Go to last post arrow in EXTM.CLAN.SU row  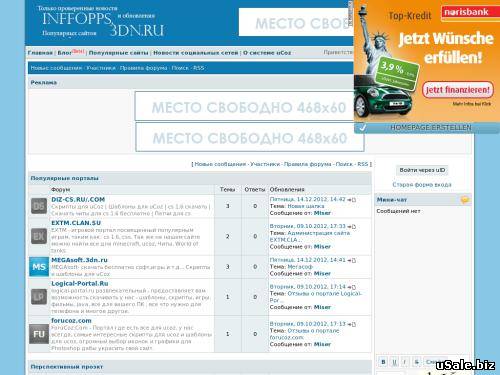pyautogui.click(x=352, y=227)
